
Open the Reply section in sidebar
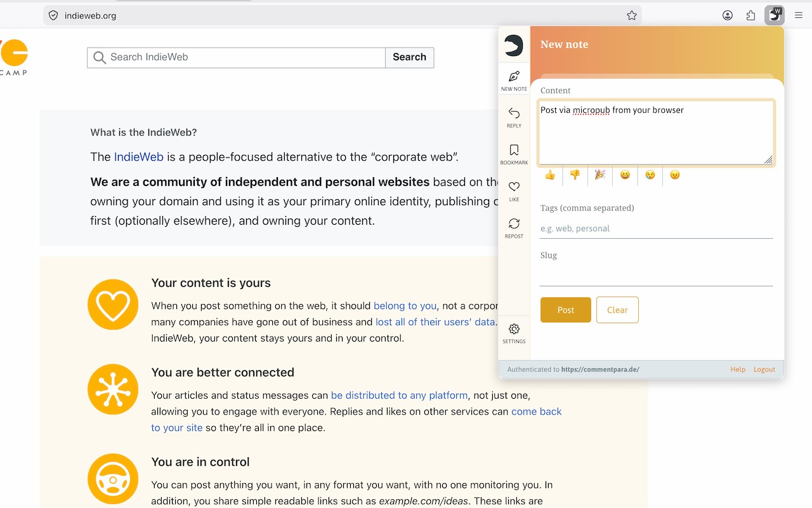click(514, 117)
